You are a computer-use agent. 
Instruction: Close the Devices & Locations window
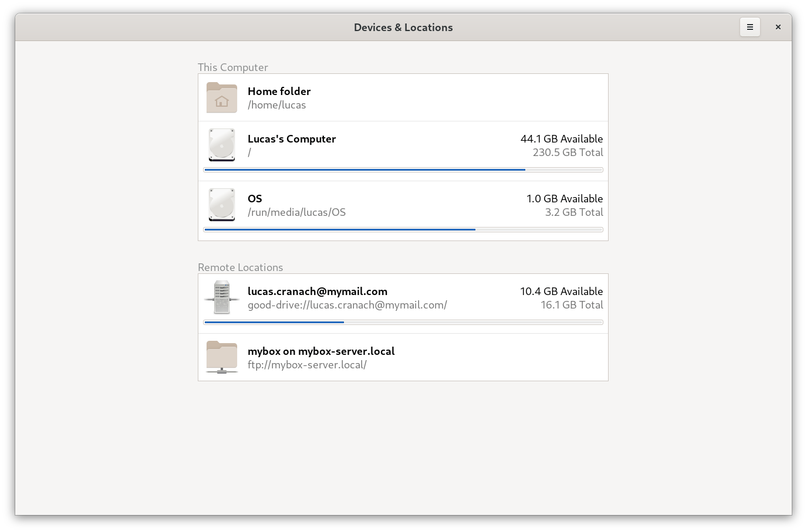pos(778,27)
